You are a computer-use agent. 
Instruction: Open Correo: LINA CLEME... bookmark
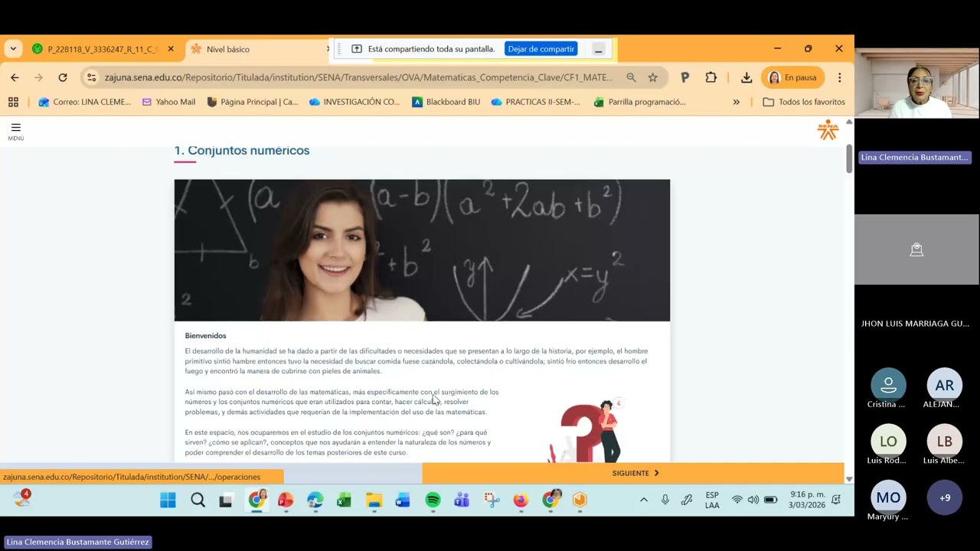tap(84, 102)
